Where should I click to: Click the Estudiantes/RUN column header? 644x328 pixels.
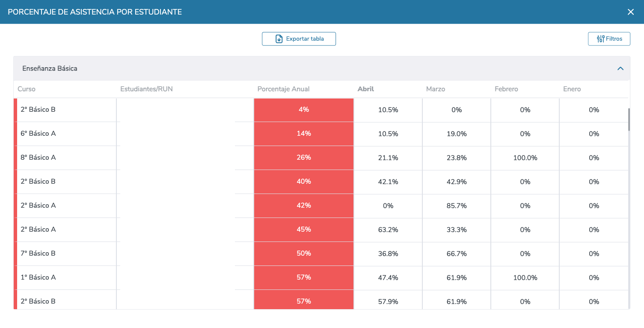click(x=146, y=89)
